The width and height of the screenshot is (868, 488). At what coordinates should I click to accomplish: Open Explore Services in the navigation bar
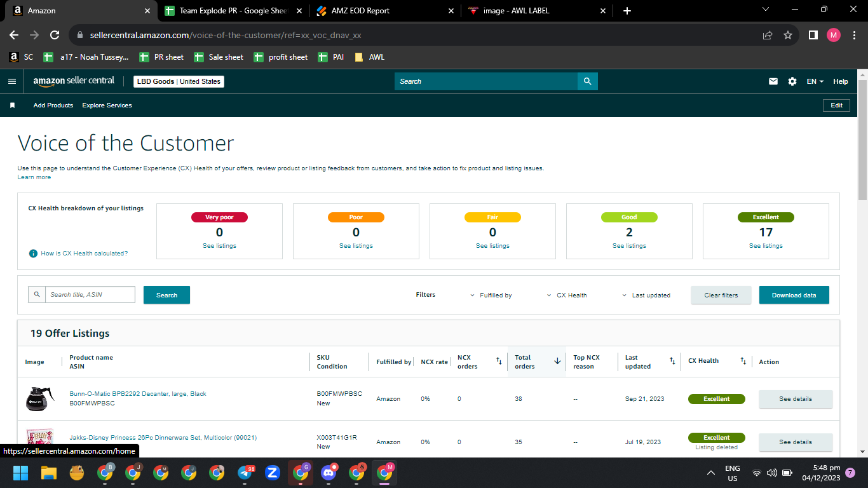[107, 105]
